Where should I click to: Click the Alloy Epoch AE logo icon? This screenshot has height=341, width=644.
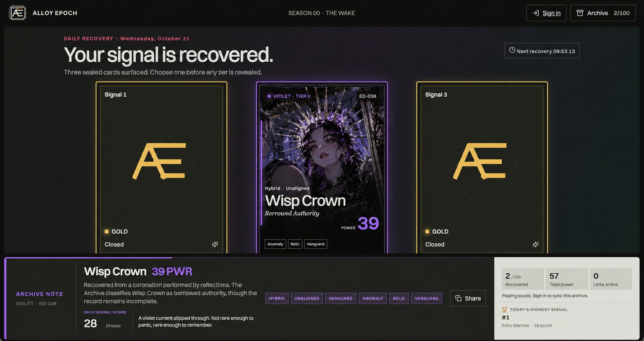(18, 13)
